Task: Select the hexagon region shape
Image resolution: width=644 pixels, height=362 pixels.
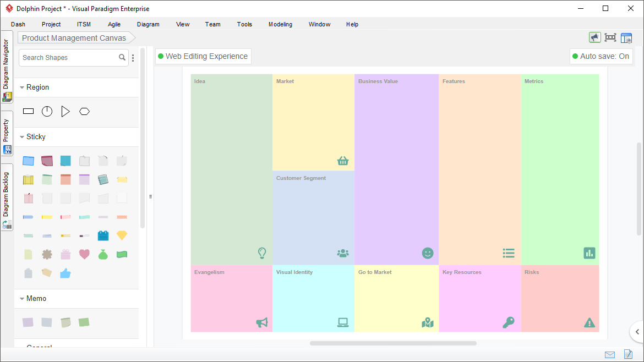Action: coord(85,111)
